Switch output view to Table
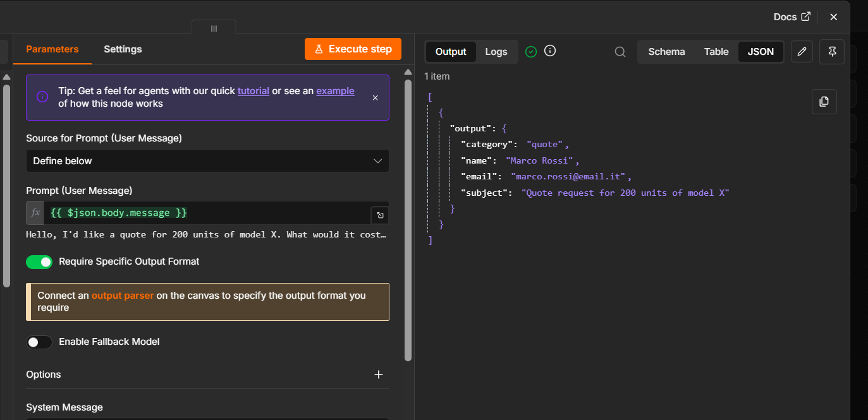868x420 pixels. 716,52
